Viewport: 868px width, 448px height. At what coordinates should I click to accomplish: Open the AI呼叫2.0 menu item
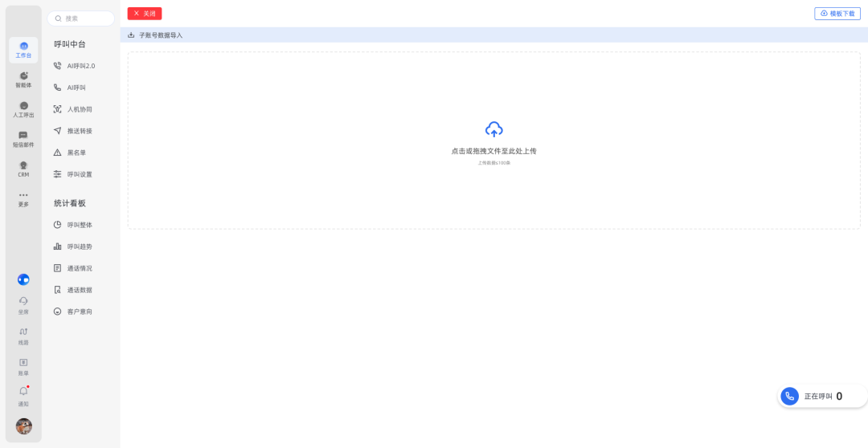click(x=80, y=66)
